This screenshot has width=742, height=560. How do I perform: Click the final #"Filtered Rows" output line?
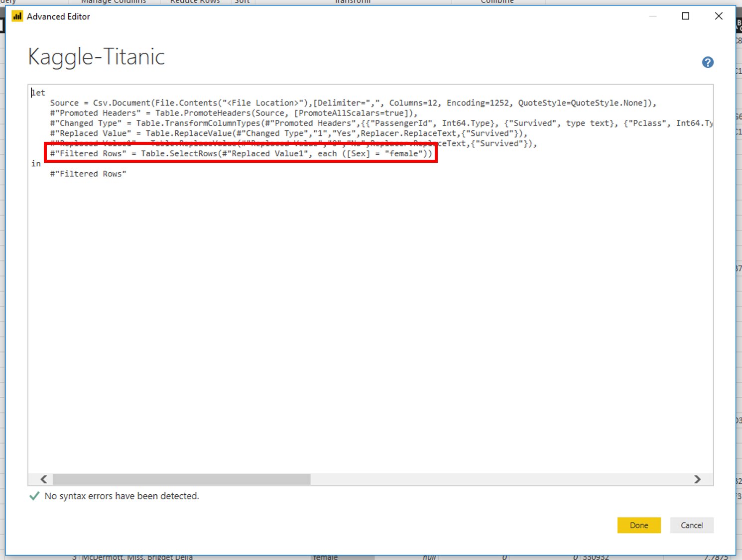(88, 174)
